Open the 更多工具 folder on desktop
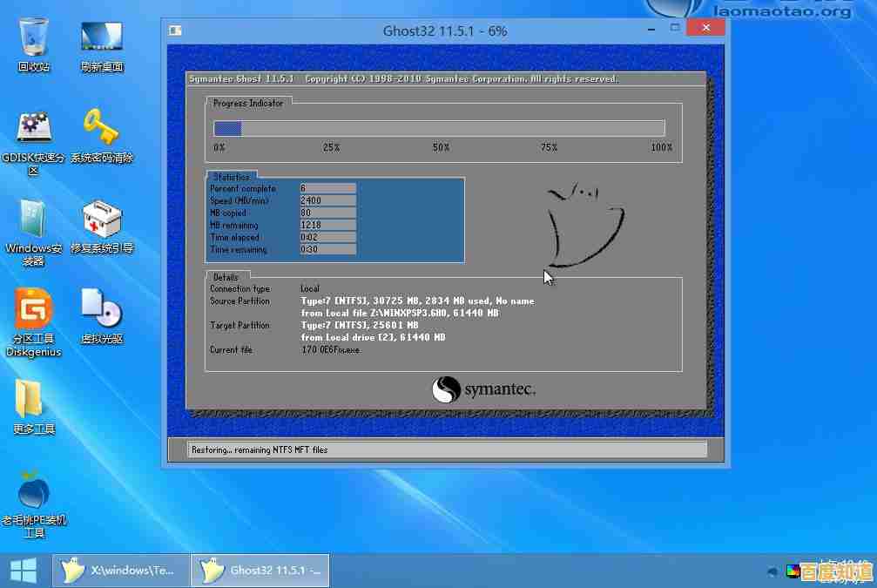 pyautogui.click(x=34, y=401)
